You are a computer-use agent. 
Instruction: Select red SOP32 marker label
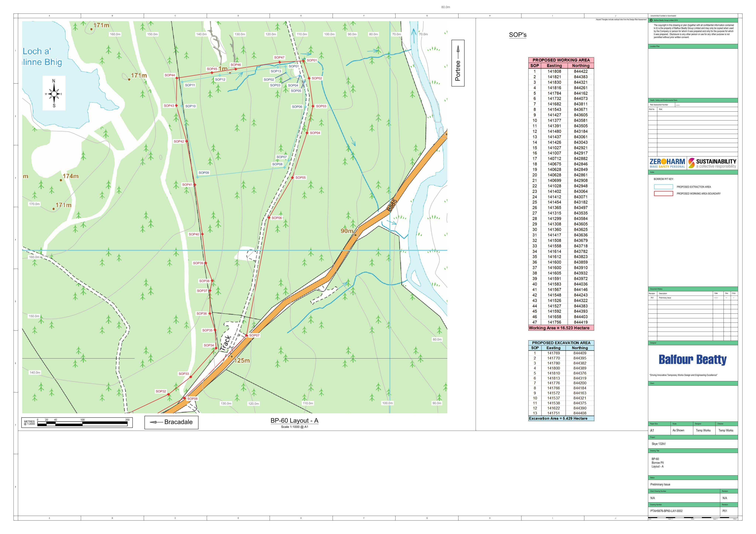tap(161, 391)
